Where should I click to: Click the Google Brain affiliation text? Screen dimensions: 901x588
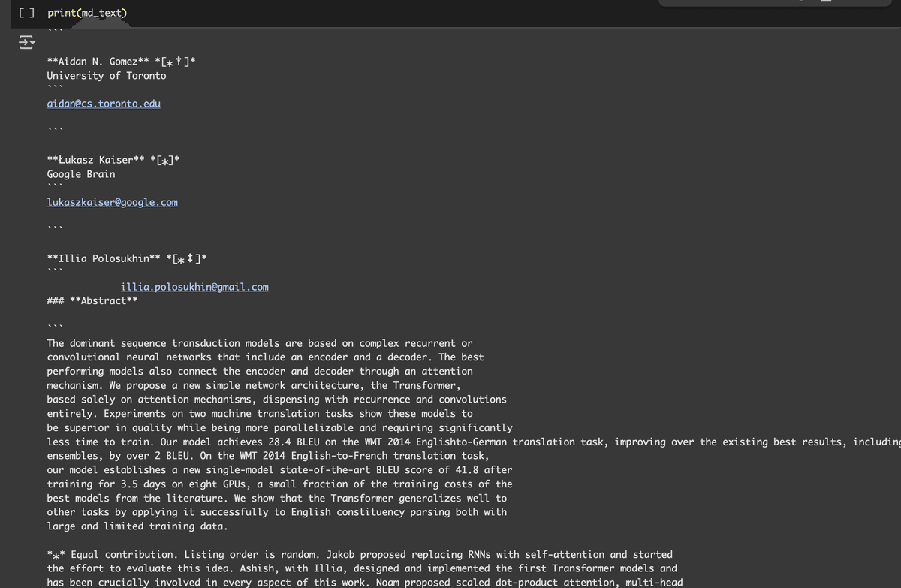(x=80, y=173)
